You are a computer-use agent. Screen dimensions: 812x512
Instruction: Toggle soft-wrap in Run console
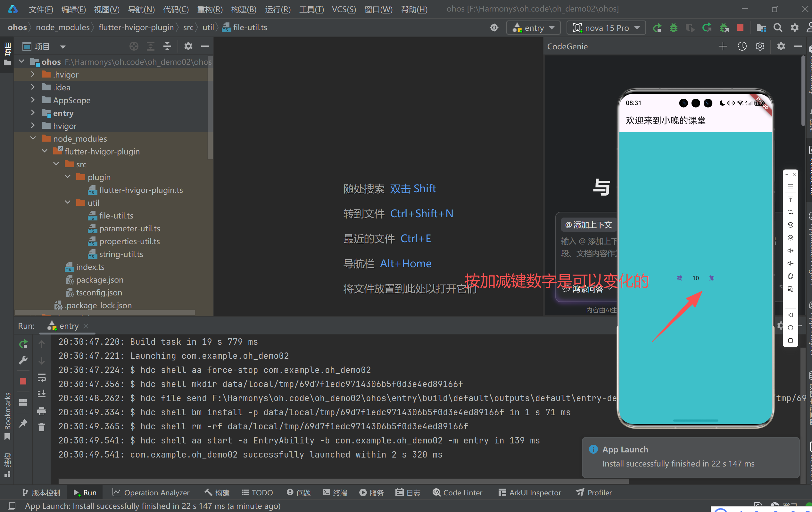click(41, 377)
